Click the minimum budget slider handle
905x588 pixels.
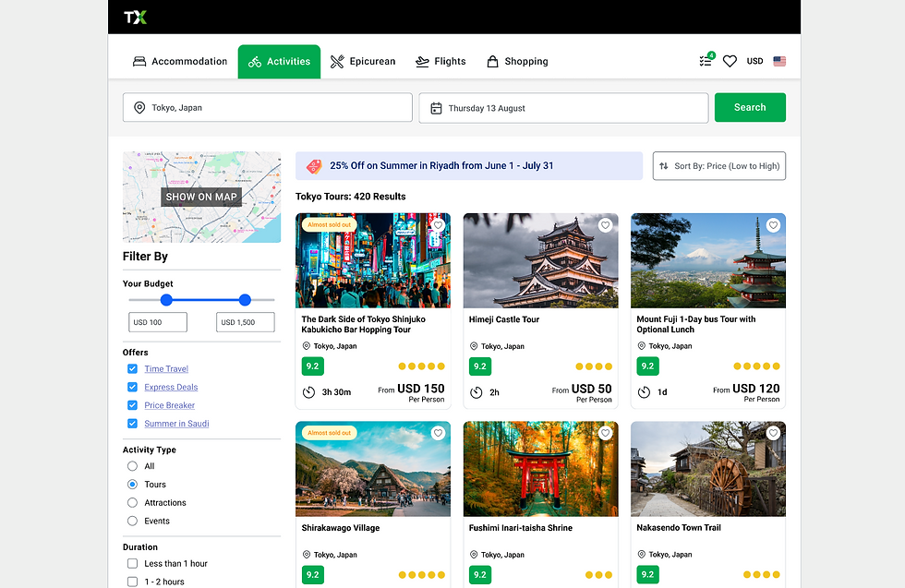point(166,300)
